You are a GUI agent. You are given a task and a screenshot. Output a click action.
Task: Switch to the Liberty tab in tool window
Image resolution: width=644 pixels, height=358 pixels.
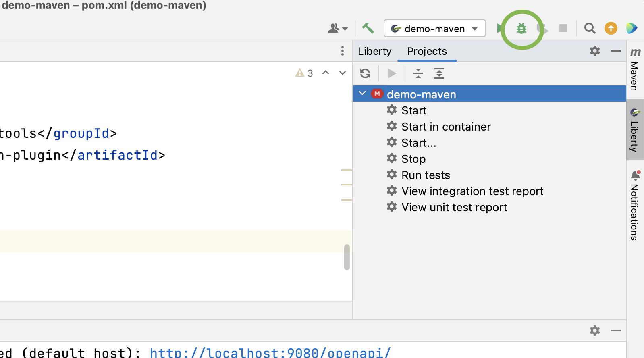pos(374,51)
